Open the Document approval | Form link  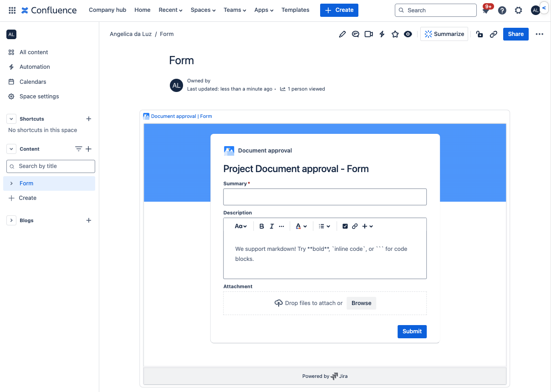click(x=181, y=116)
